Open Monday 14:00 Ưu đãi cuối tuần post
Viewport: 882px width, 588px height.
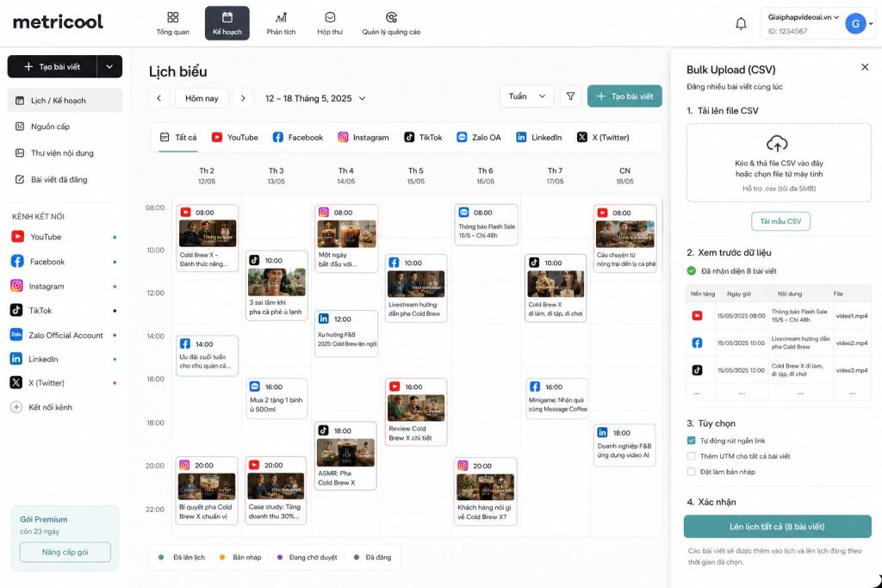[x=207, y=356]
